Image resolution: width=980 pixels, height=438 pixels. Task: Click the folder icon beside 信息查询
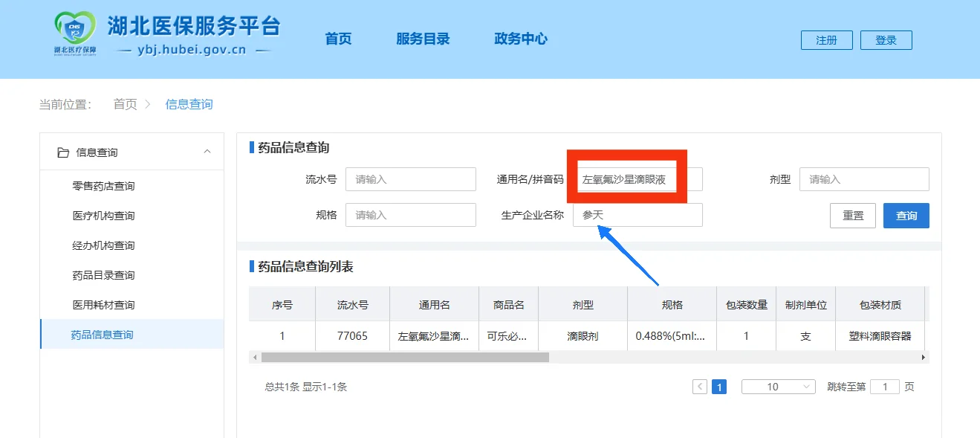tap(62, 152)
